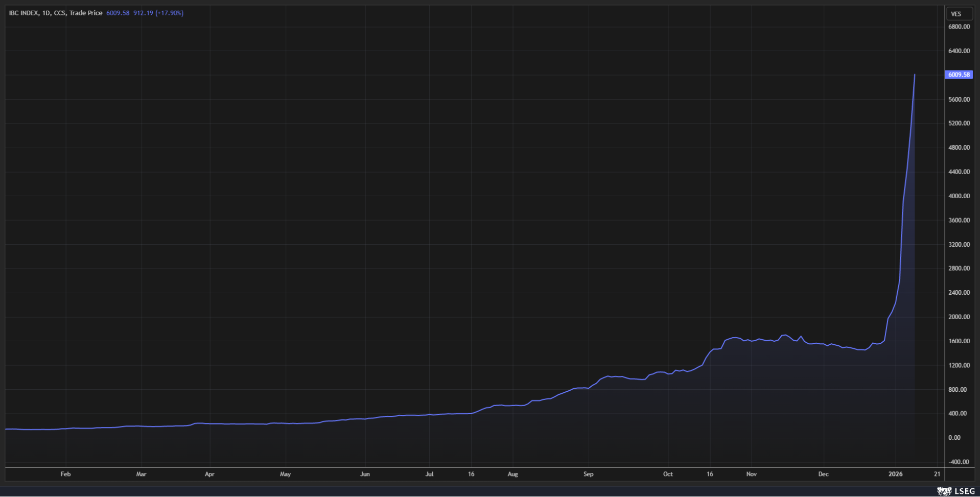Select the Dec label on time axis

823,474
